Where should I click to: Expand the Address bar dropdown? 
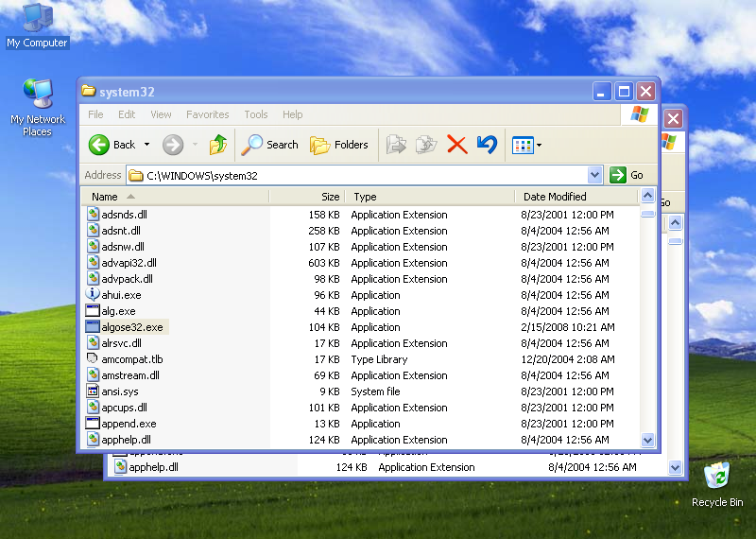click(595, 175)
